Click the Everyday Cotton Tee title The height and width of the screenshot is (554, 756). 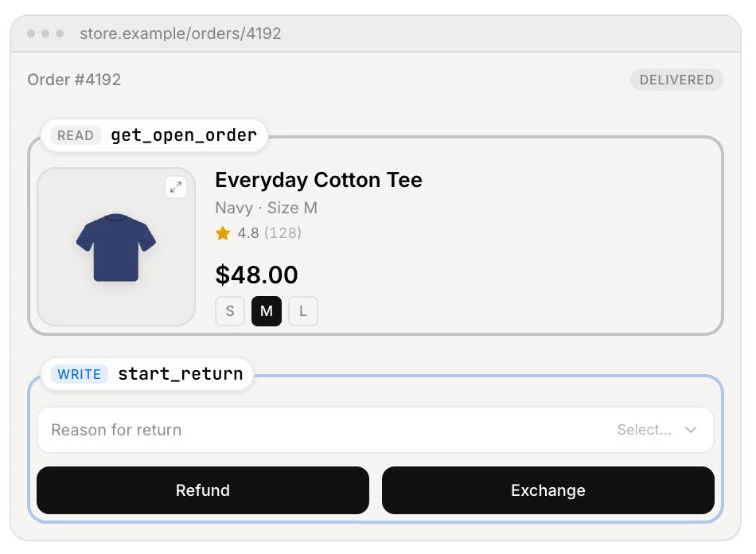(x=318, y=180)
